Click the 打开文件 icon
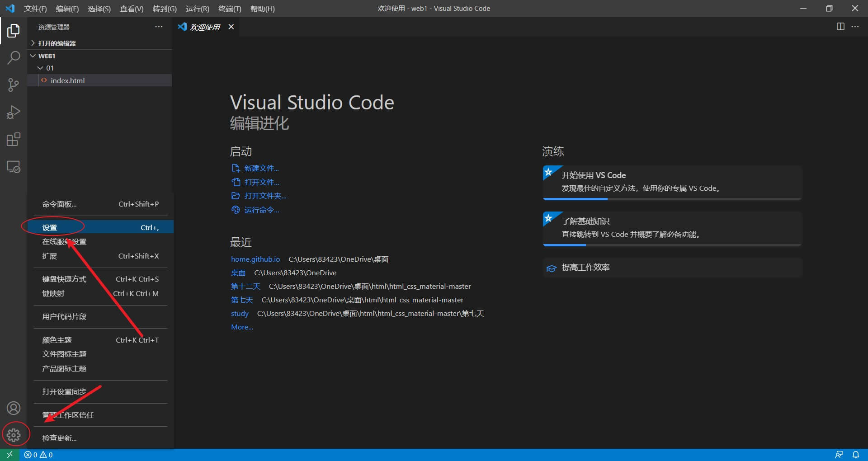Screen dimensions: 868x461 click(236, 182)
